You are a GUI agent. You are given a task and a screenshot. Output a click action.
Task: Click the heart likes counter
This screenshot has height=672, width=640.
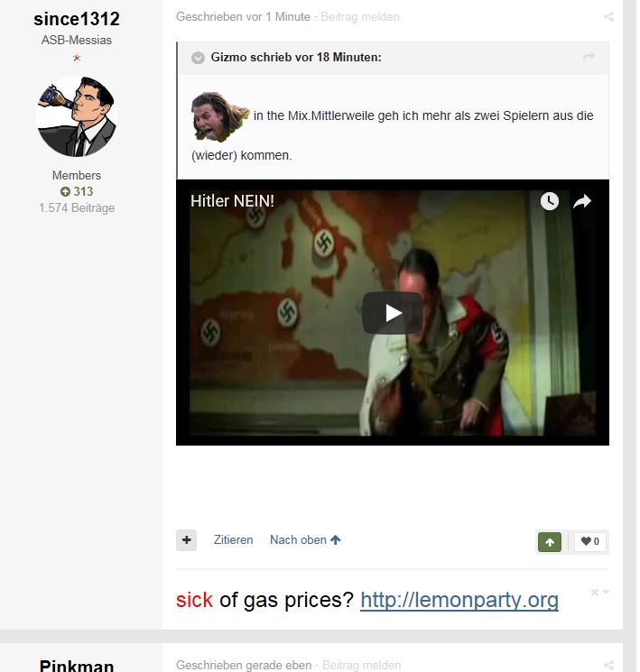pos(589,542)
